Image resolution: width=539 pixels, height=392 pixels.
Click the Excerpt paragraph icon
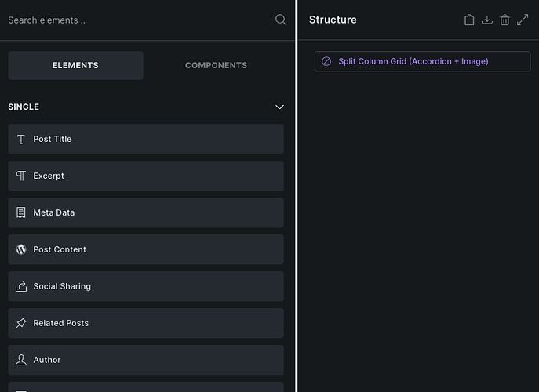click(x=21, y=176)
